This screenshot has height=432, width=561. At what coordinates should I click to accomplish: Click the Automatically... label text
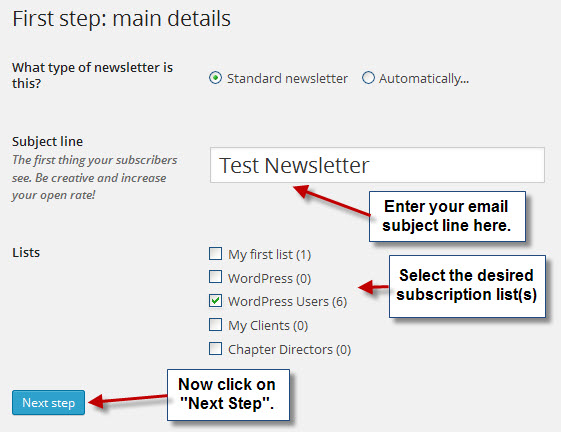[424, 78]
